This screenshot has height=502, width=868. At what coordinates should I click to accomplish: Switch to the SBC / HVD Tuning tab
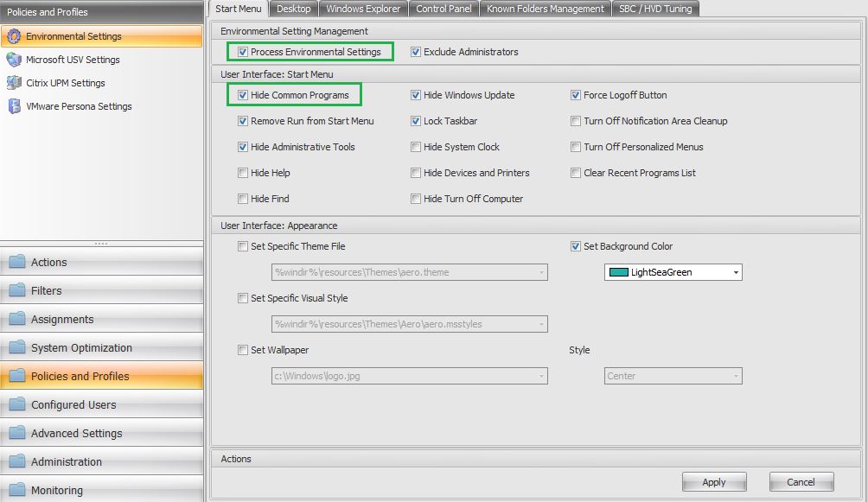pyautogui.click(x=655, y=9)
